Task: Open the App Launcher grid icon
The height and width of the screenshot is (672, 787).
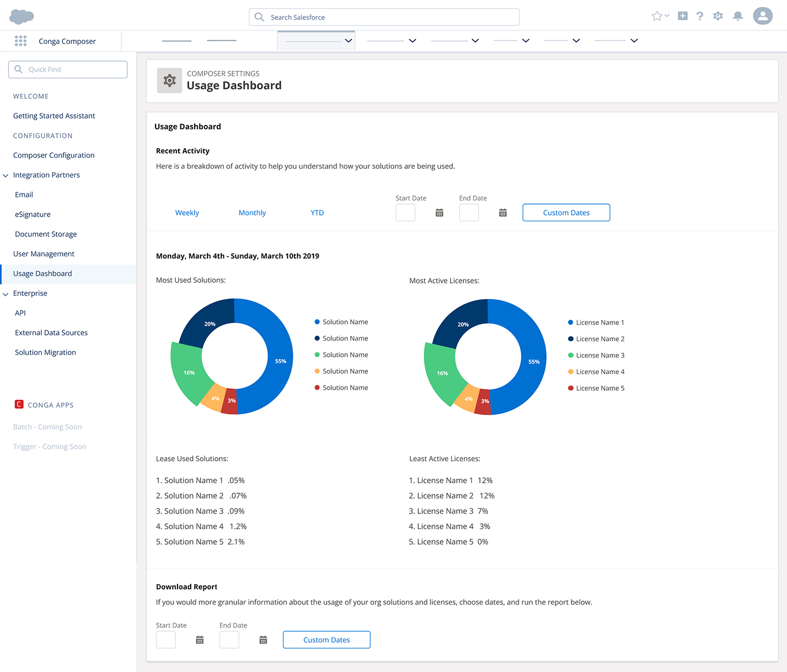Action: 21,41
